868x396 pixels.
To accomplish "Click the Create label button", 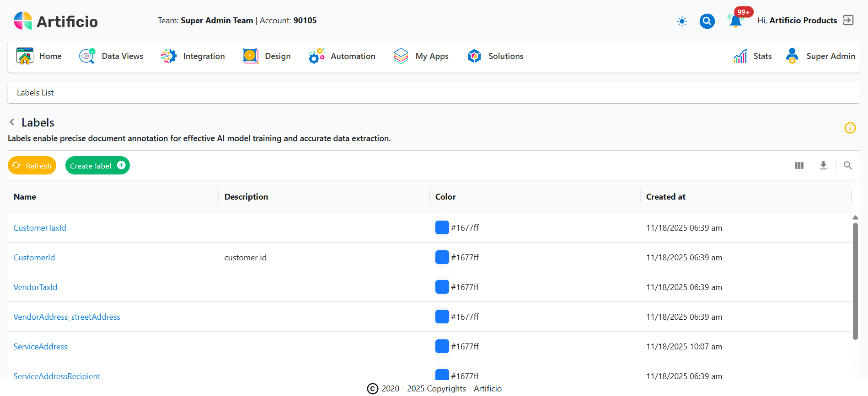I will (97, 166).
